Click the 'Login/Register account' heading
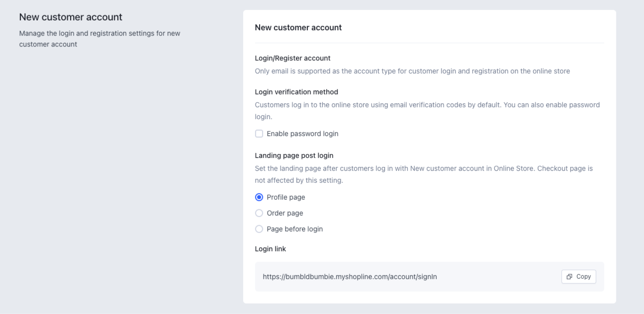Screen dimensions: 644x314 [292, 58]
